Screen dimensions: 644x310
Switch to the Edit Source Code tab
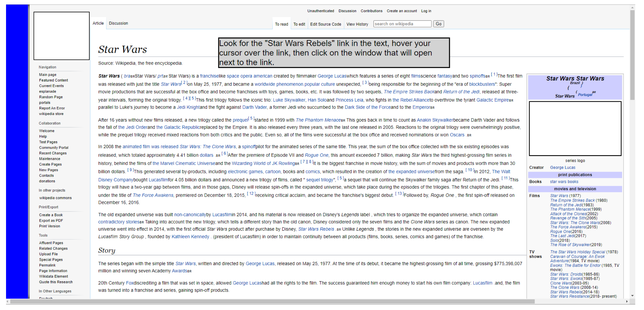(325, 24)
